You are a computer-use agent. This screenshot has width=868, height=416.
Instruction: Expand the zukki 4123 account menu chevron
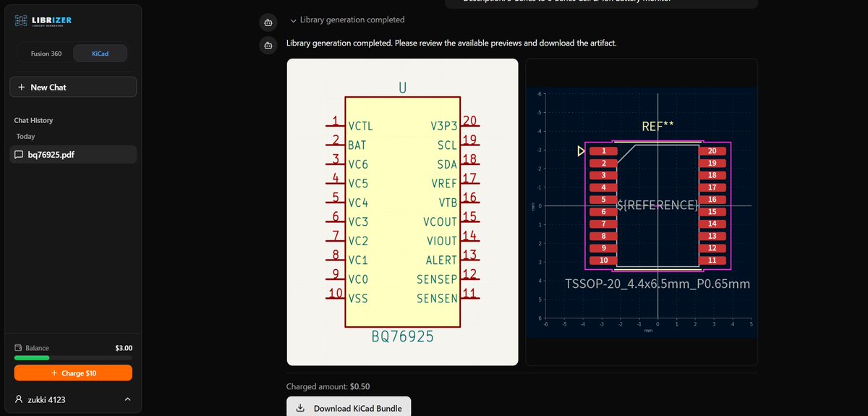pyautogui.click(x=127, y=399)
